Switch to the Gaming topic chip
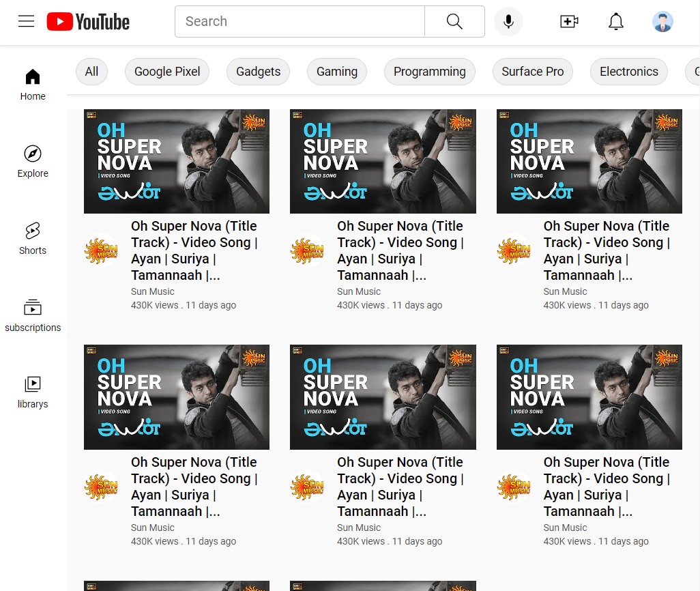The width and height of the screenshot is (700, 591). tap(336, 71)
